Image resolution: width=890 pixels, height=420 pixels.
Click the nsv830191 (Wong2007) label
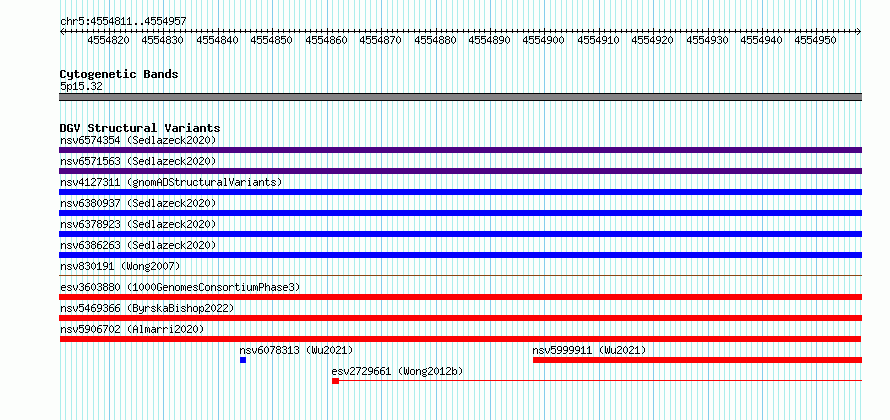tap(120, 266)
